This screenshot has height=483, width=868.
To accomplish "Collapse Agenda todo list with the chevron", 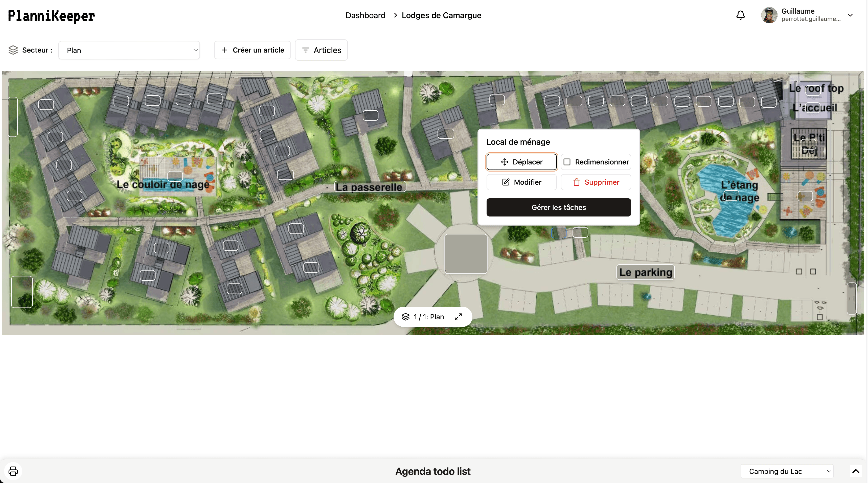I will [855, 471].
